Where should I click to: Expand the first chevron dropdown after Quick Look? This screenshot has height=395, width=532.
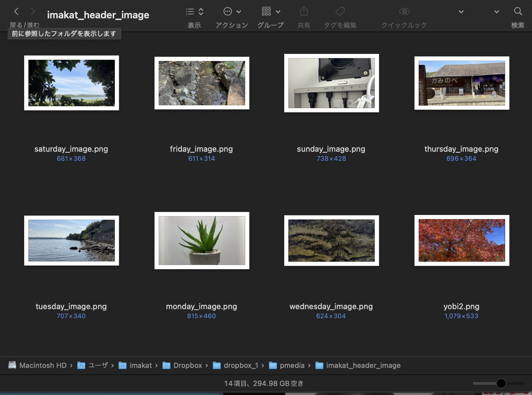tap(461, 12)
